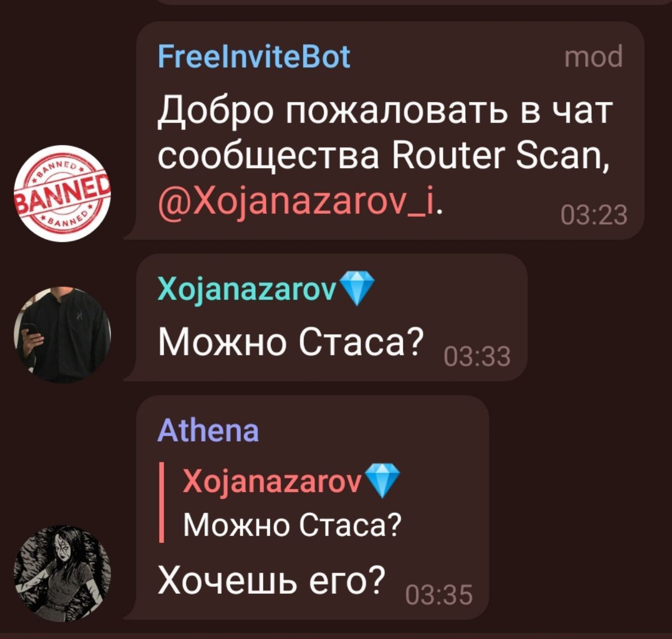The image size is (672, 639).
Task: Open Xojanazarov's profile photo avatar
Action: coord(62,334)
